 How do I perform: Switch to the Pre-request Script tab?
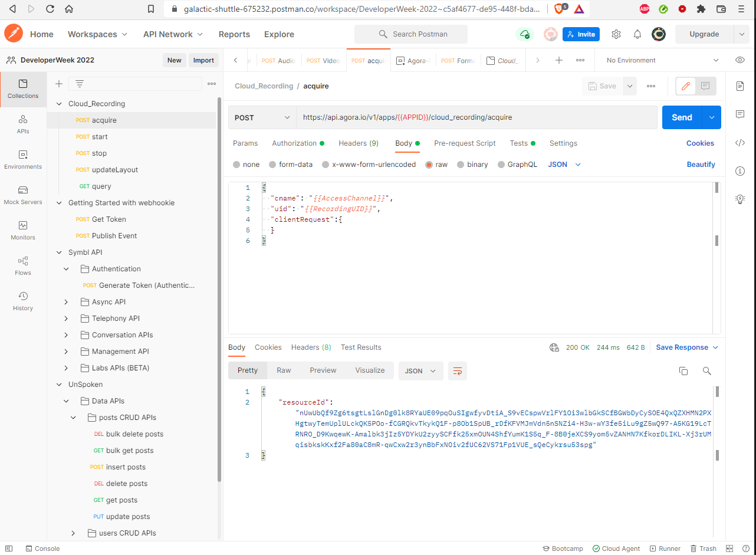(x=465, y=143)
